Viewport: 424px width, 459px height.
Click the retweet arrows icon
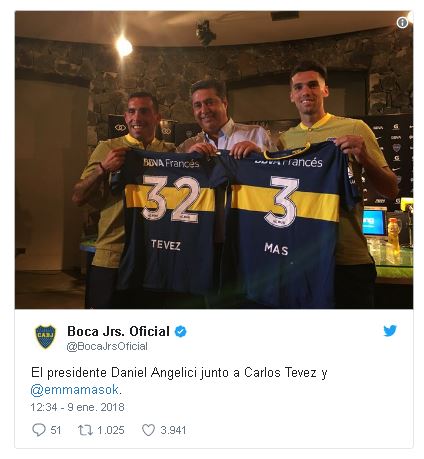[x=85, y=430]
